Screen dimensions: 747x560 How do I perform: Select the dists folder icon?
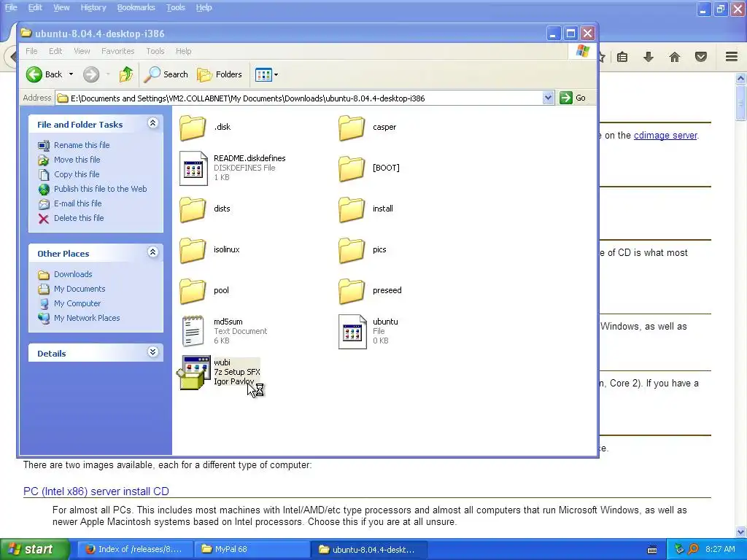(193, 209)
